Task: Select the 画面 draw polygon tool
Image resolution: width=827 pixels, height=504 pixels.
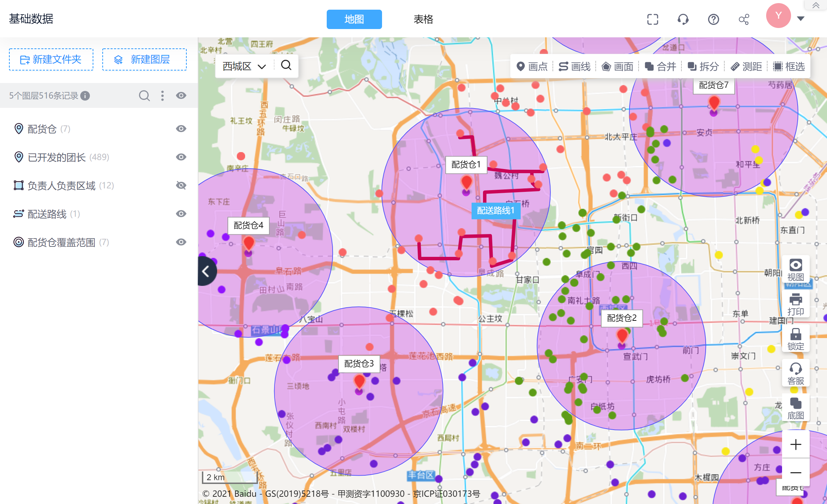Action: (618, 66)
